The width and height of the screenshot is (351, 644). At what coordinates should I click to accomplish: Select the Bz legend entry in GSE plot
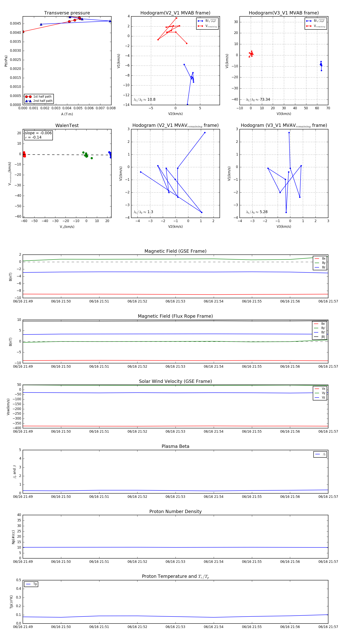(320, 267)
